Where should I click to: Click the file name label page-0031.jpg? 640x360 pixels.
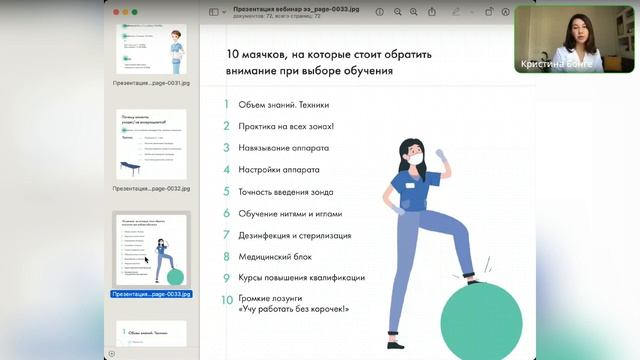pos(151,83)
